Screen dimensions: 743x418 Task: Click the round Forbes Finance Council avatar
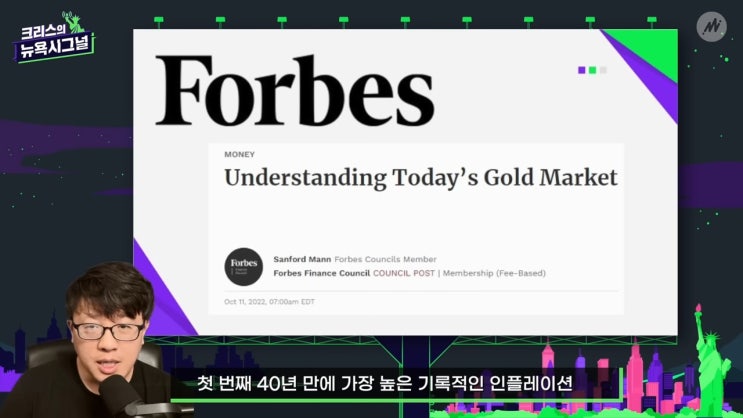coord(244,267)
